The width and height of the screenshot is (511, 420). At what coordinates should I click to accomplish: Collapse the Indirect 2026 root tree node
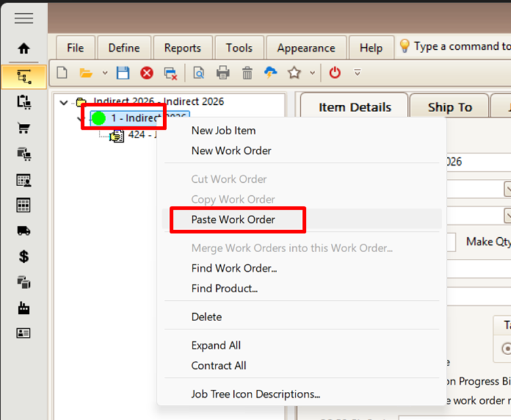point(64,102)
